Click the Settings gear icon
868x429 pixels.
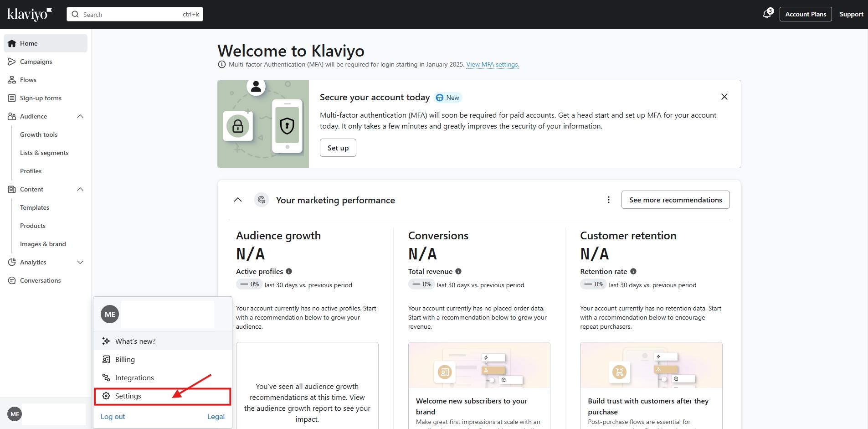[106, 396]
